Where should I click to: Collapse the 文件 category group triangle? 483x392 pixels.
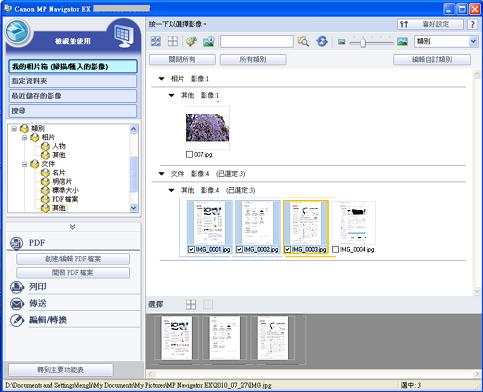point(162,174)
